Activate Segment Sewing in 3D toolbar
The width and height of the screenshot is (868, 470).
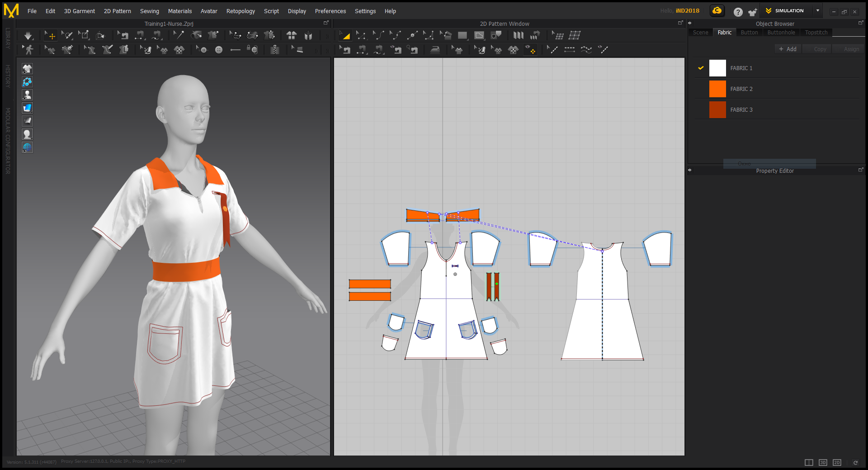(140, 35)
